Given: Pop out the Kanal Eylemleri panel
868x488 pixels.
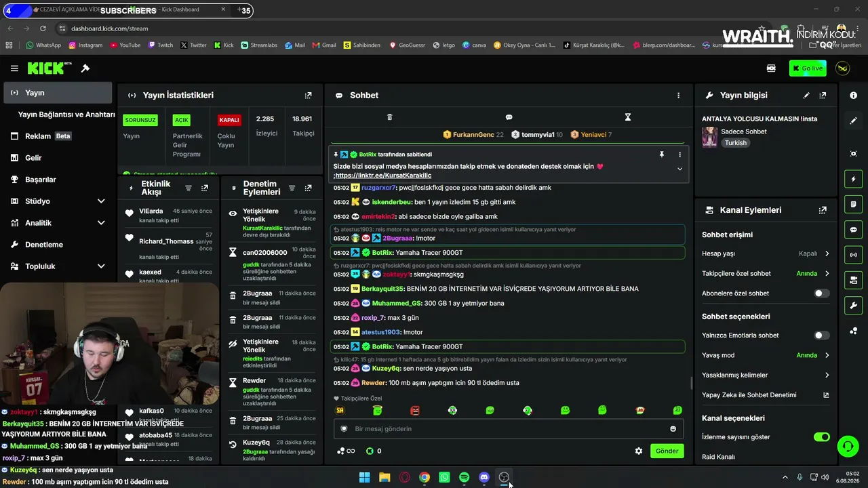Looking at the screenshot, I should tap(823, 210).
